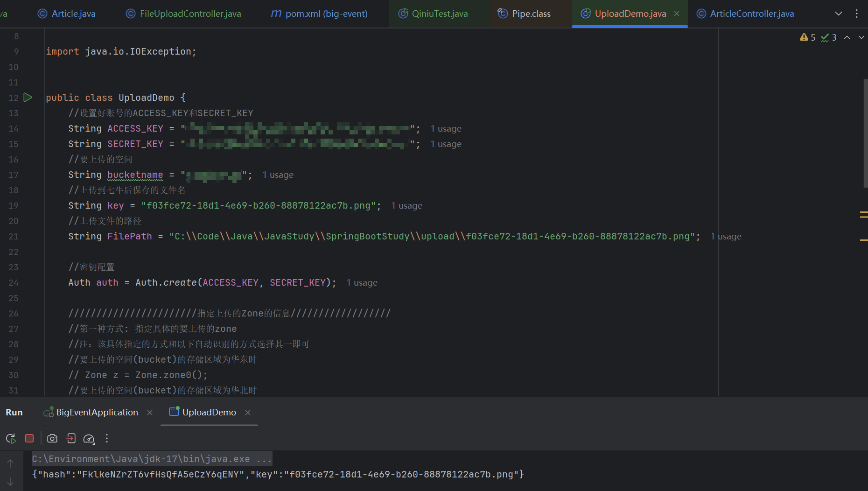Click the camera thread dump icon

[x=52, y=439]
